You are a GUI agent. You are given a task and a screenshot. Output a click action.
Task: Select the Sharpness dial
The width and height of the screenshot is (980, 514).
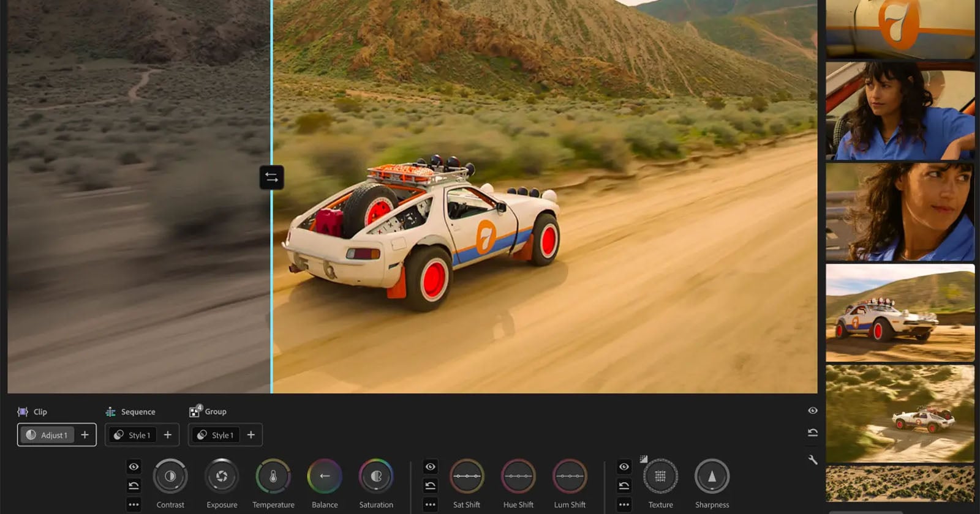tap(712, 476)
